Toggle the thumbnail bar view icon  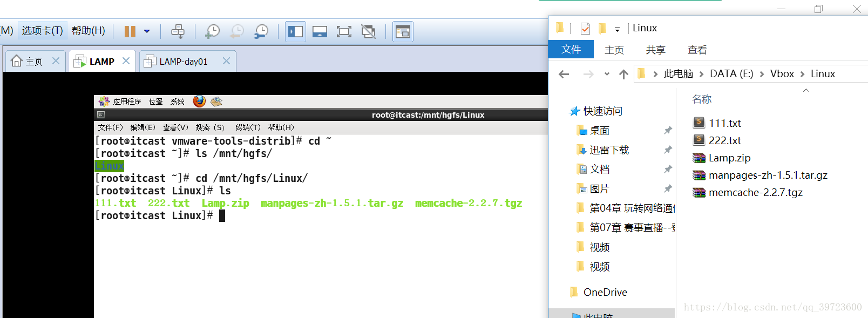pyautogui.click(x=320, y=31)
